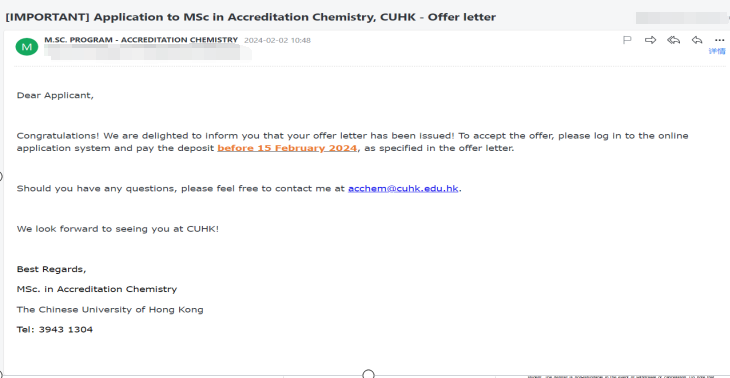
Task: Click the Reply All double-arrow icon
Action: (673, 40)
